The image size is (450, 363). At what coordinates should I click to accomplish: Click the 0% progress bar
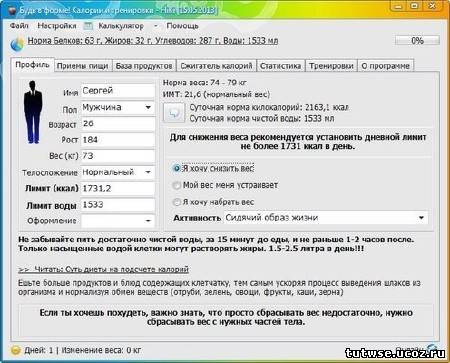click(417, 41)
